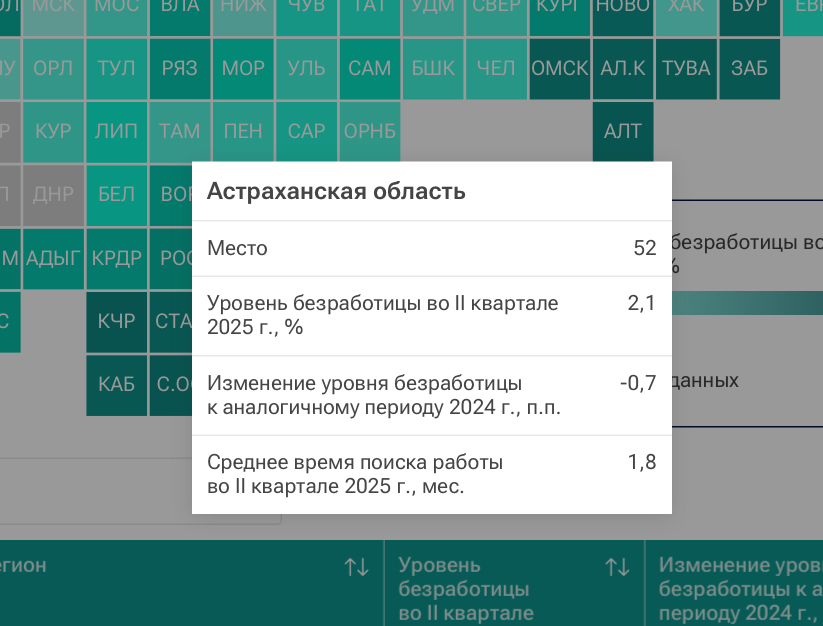Select the БЕЛ region tile
The height and width of the screenshot is (626, 823).
117,195
